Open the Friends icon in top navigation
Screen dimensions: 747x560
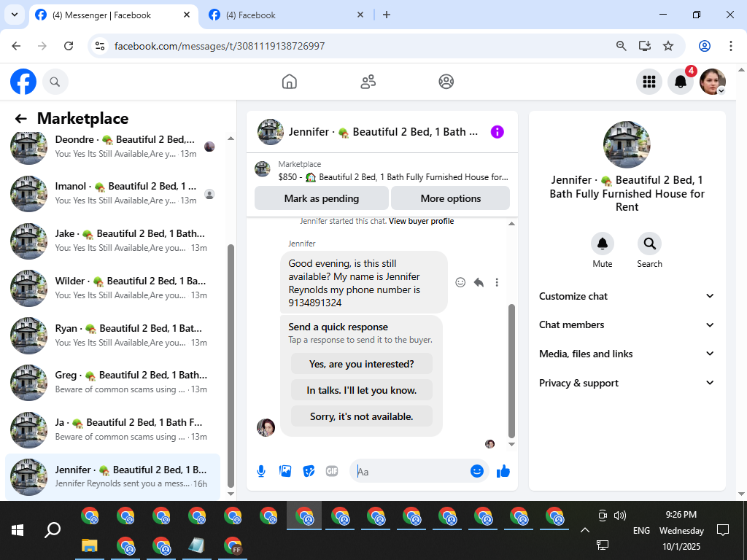(368, 82)
